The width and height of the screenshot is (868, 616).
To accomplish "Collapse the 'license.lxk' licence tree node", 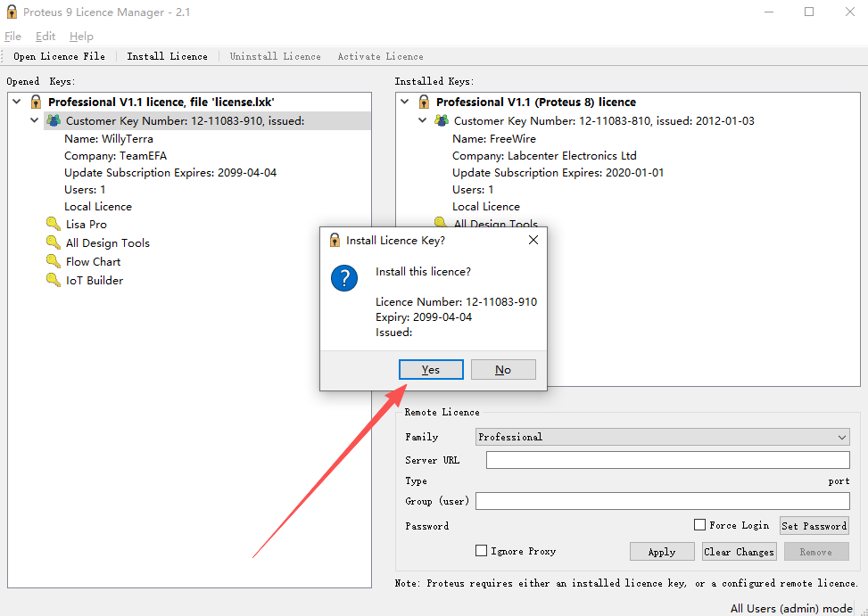I will coord(17,102).
